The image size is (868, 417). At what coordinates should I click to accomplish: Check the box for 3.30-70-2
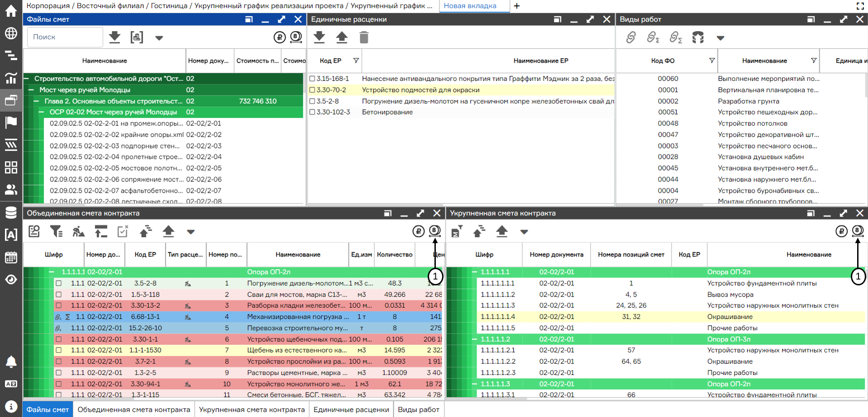click(x=312, y=90)
